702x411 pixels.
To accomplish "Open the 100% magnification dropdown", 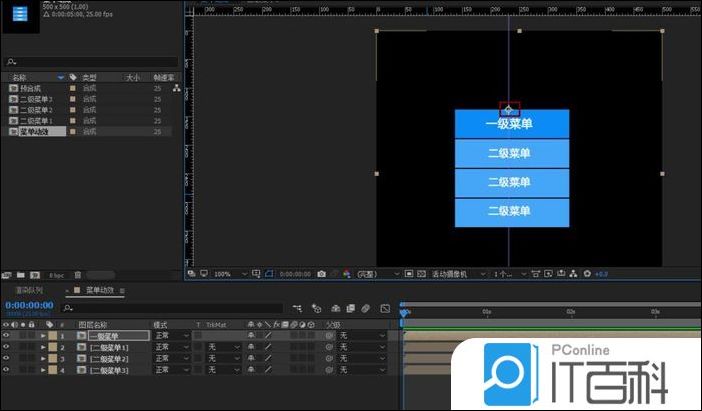I will [x=230, y=273].
